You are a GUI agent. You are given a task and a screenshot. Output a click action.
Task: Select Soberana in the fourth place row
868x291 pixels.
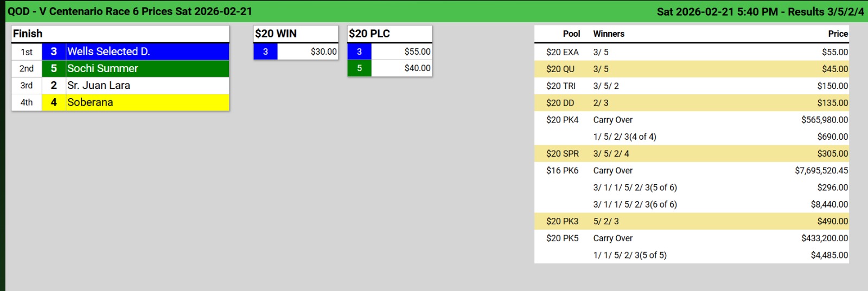click(90, 102)
